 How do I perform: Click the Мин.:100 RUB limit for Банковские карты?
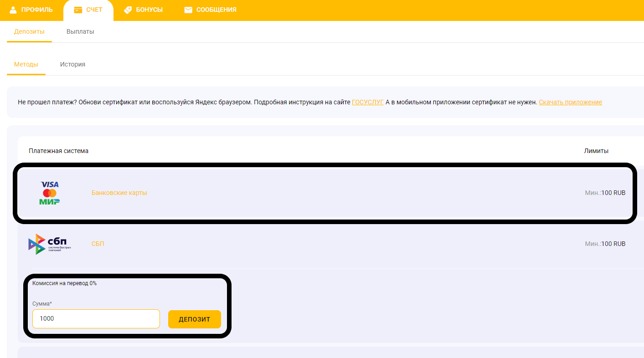[605, 193]
